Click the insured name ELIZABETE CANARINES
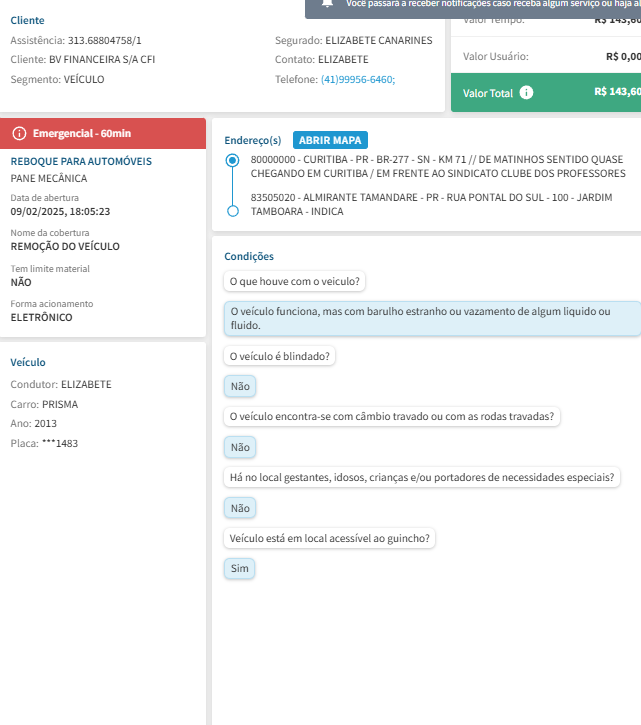 pos(379,41)
